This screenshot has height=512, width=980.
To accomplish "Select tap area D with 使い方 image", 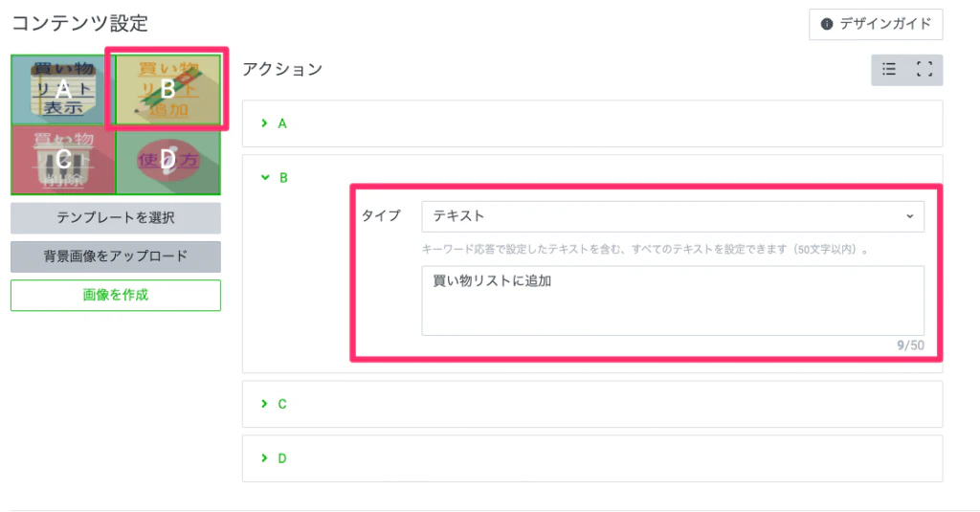I will (x=167, y=160).
